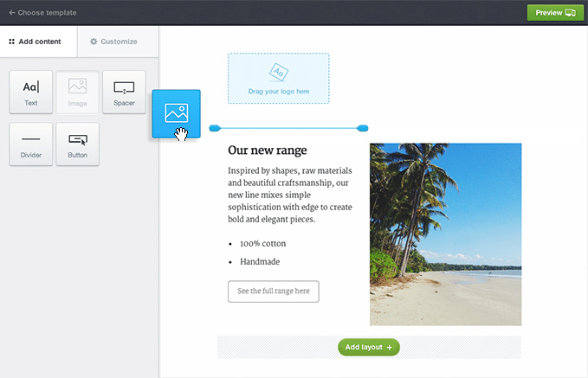Select the Image content block

(x=77, y=93)
